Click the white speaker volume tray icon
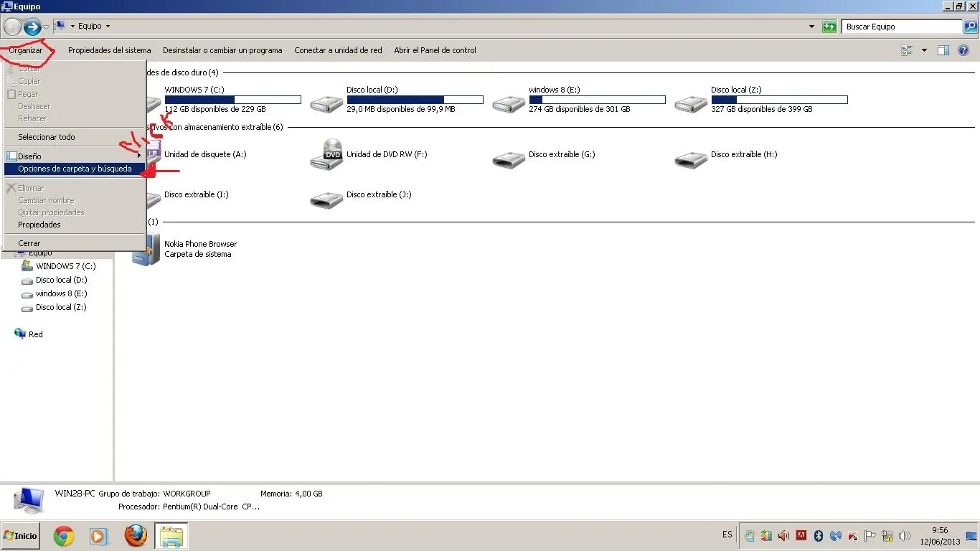This screenshot has width=980, height=551. [x=905, y=535]
